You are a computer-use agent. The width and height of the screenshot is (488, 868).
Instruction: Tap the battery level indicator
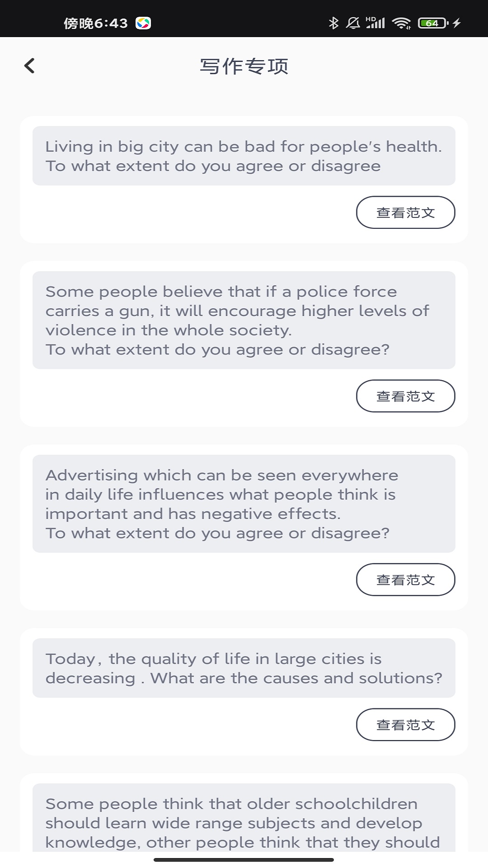pos(433,23)
